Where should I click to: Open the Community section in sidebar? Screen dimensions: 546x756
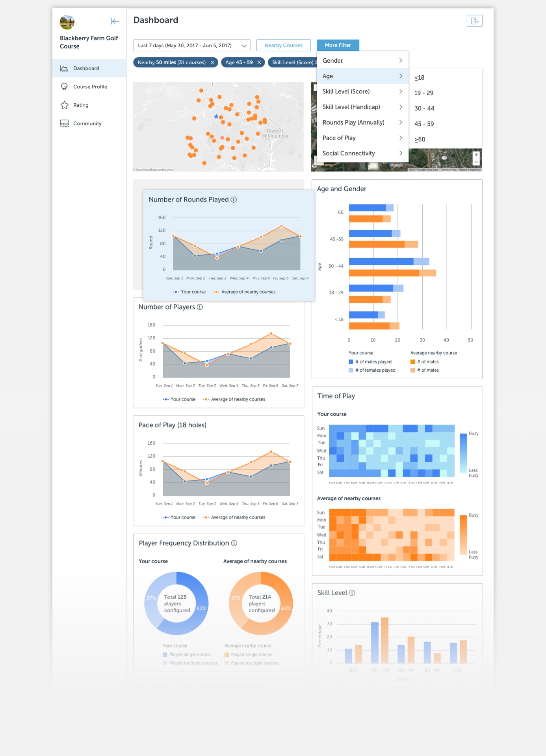click(87, 124)
